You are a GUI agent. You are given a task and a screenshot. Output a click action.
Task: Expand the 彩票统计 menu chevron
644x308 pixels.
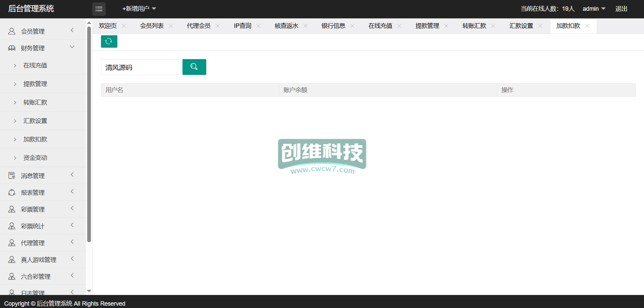coord(72,225)
